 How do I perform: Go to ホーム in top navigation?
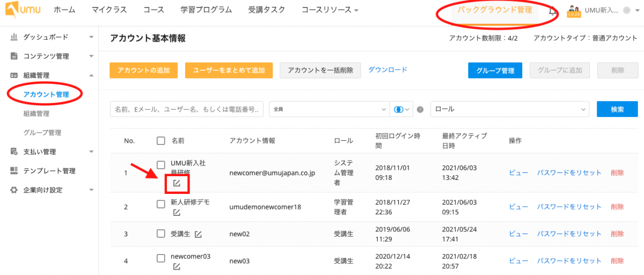click(65, 10)
